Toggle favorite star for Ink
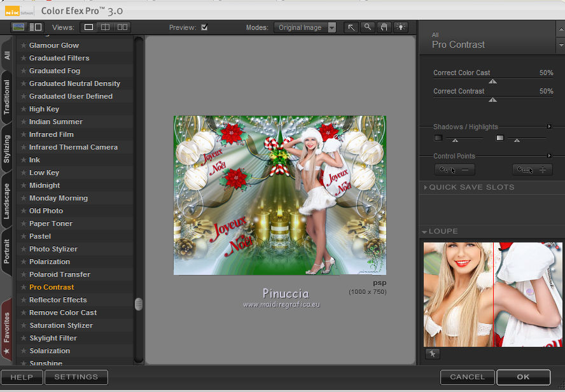 coord(24,160)
